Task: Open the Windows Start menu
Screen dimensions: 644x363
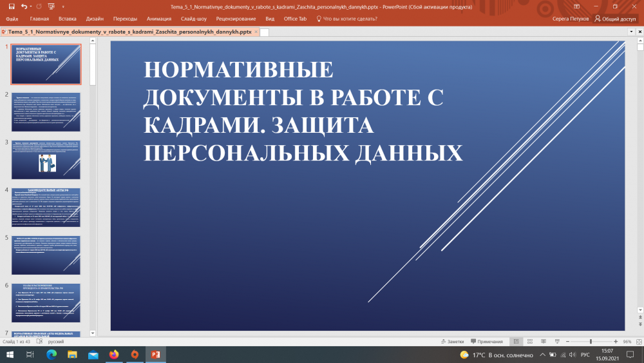Action: coord(10,355)
